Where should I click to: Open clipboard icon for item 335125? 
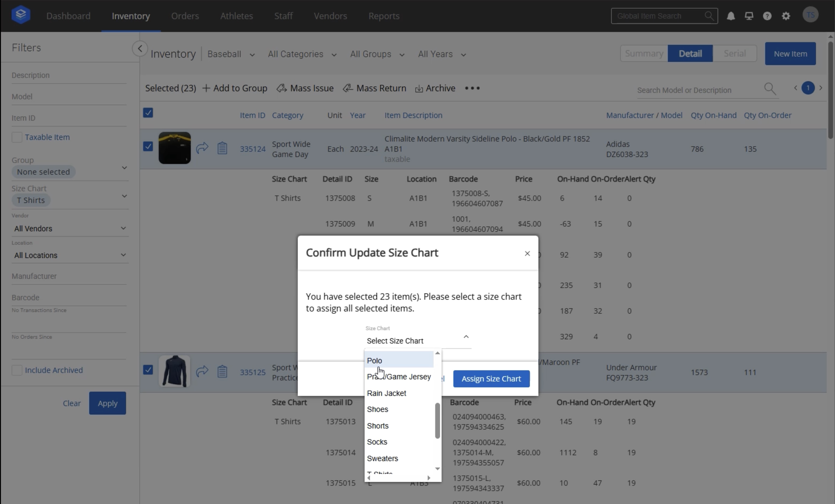point(222,372)
